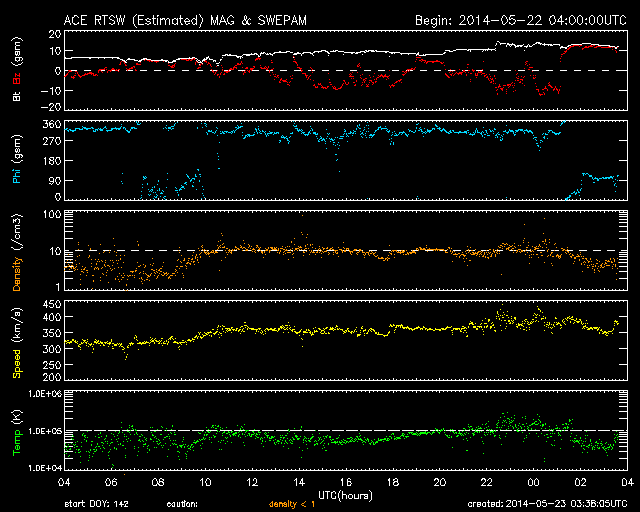Select the cyan "Phi (gsm)" axis label
640x512 pixels.
point(17,159)
